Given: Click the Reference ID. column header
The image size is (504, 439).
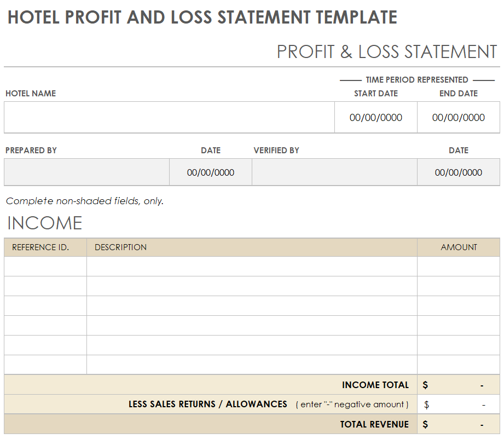Looking at the screenshot, I should coord(40,247).
